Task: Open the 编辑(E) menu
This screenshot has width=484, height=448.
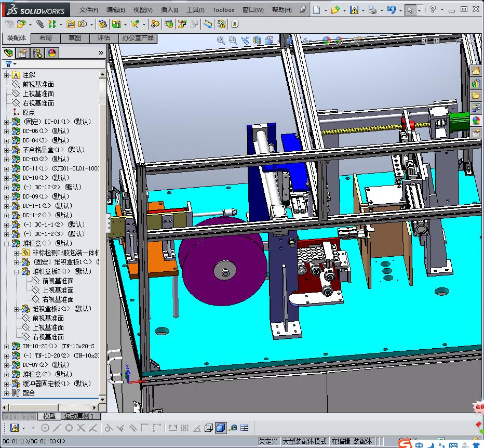Action: [x=115, y=10]
